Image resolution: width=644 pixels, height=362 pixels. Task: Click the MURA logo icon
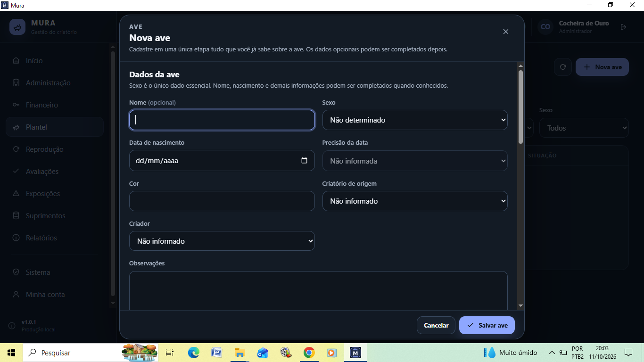tap(17, 27)
